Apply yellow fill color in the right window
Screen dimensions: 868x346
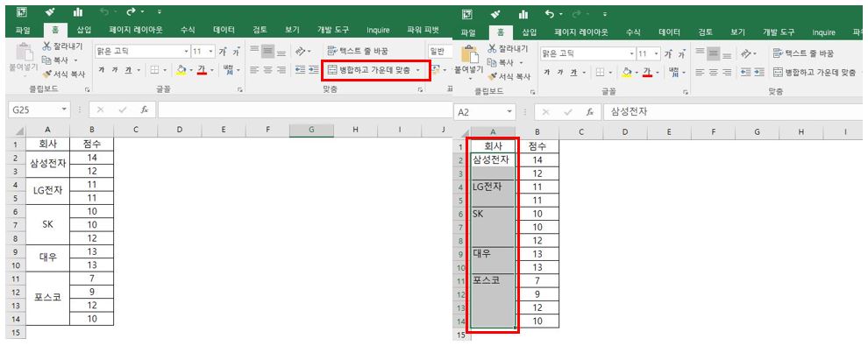click(x=626, y=73)
